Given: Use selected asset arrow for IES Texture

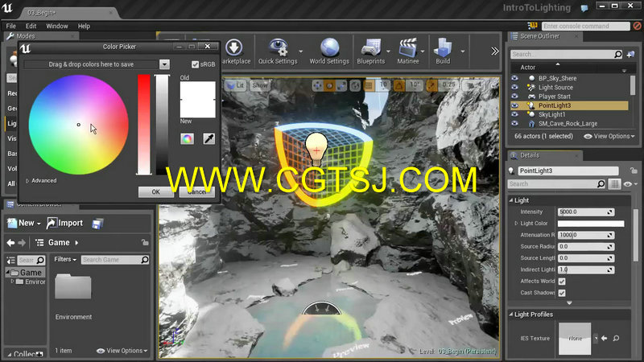Looking at the screenshot, I should click(605, 338).
